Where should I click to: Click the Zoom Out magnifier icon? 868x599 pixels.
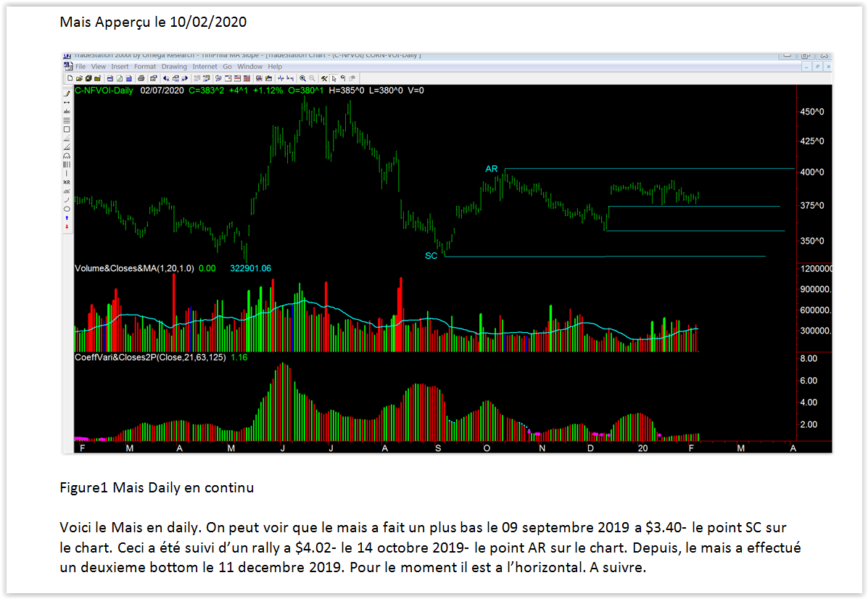[x=313, y=78]
